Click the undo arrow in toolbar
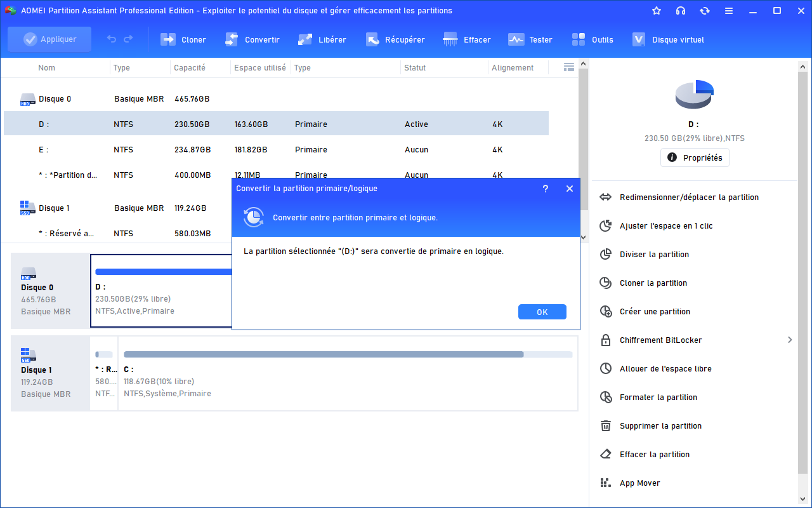Image resolution: width=812 pixels, height=508 pixels. click(112, 39)
